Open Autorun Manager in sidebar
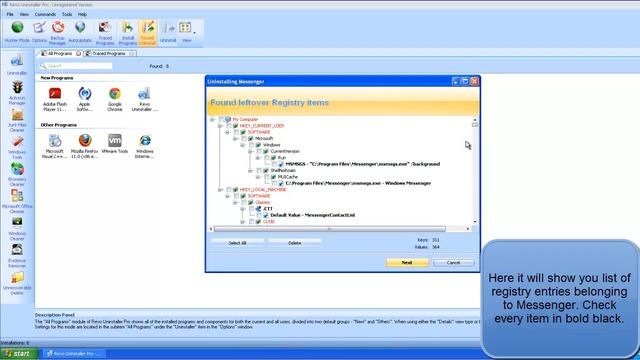This screenshot has width=640, height=360. (17, 93)
